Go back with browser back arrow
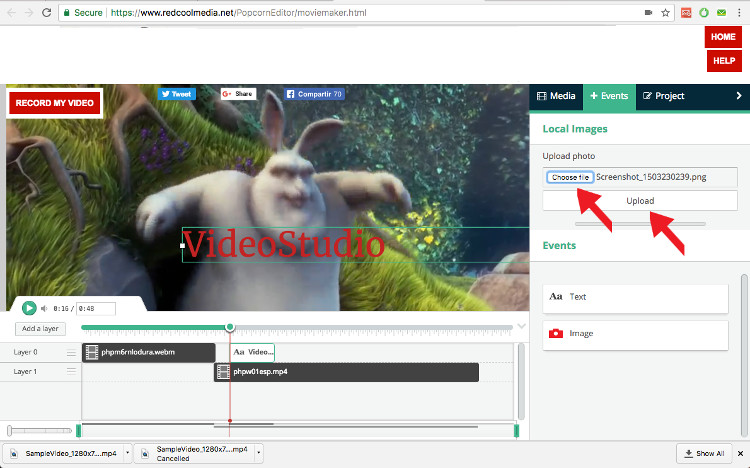The width and height of the screenshot is (750, 468). point(10,13)
